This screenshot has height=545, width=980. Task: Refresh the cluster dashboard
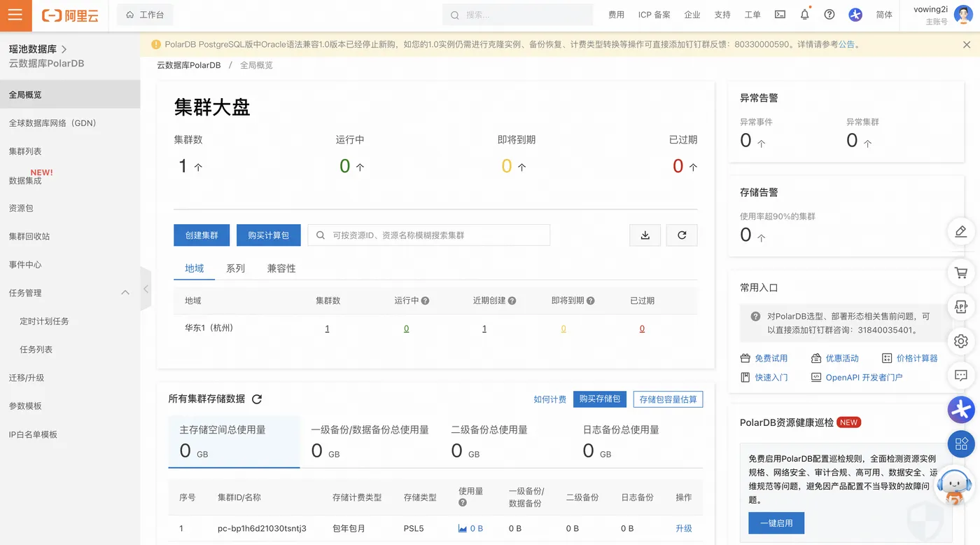tap(682, 235)
